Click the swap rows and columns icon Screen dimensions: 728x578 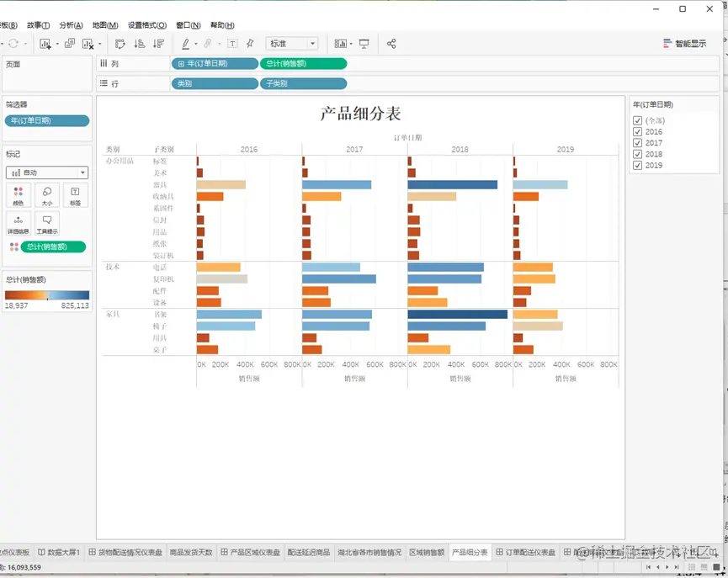(120, 44)
